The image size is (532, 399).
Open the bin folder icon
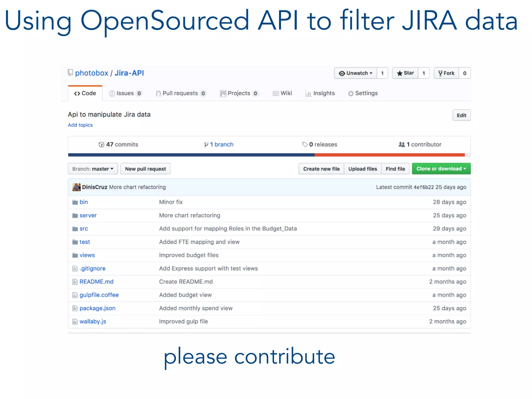tap(75, 202)
